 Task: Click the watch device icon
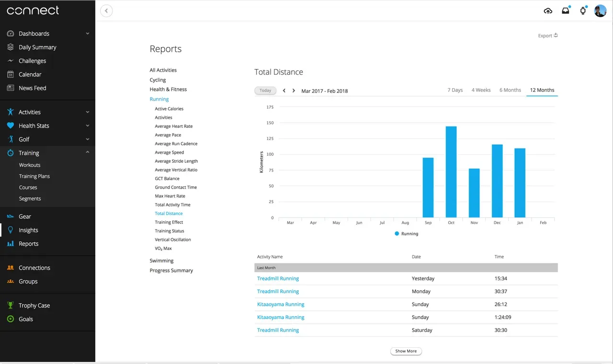[583, 11]
